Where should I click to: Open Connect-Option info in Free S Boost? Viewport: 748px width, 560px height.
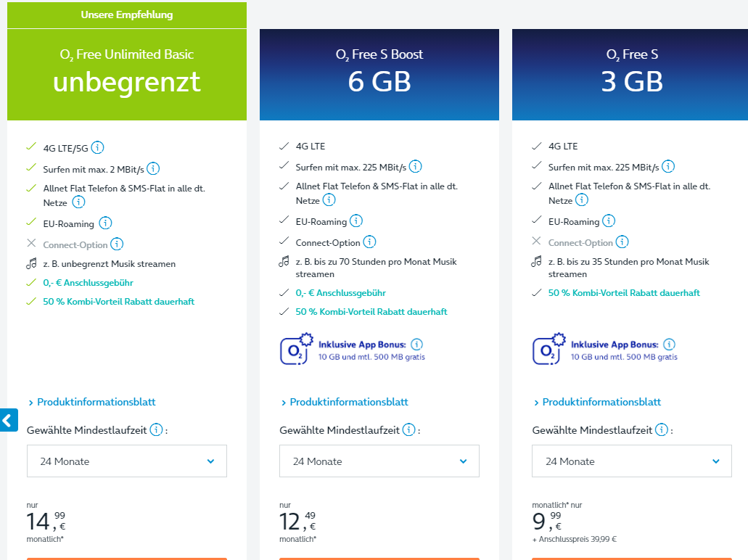[x=370, y=242]
